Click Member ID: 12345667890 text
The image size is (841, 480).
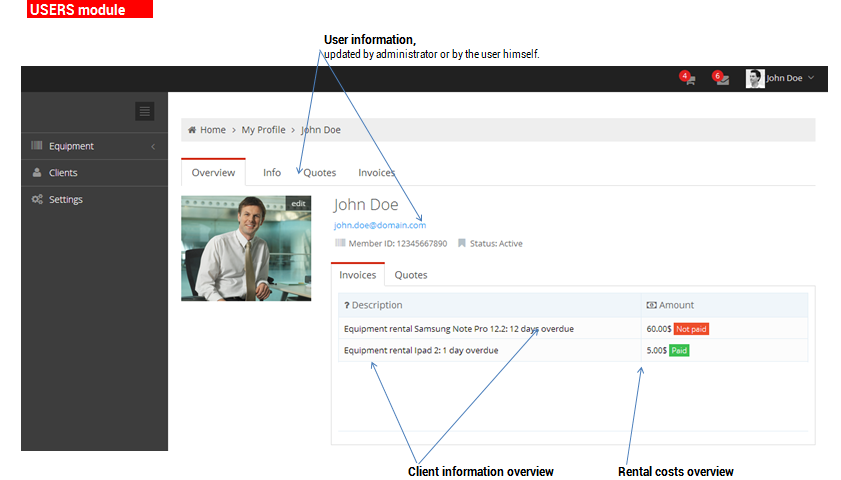(397, 243)
